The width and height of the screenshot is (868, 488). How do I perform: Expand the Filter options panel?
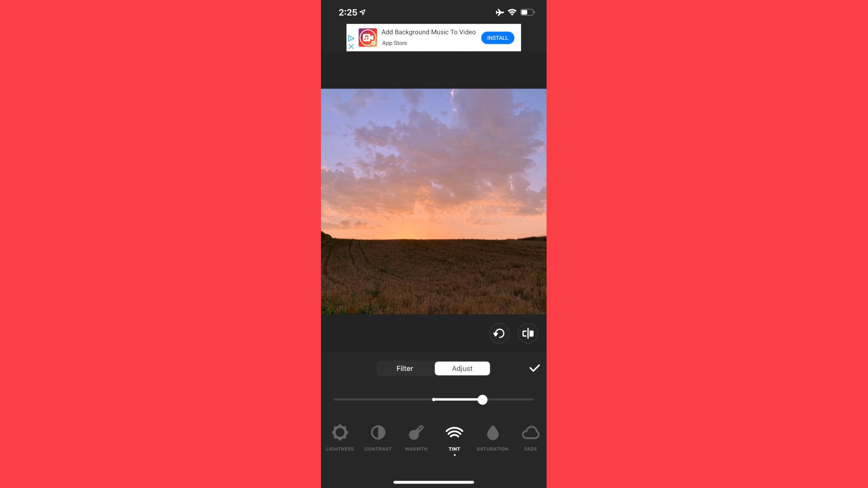tap(405, 368)
